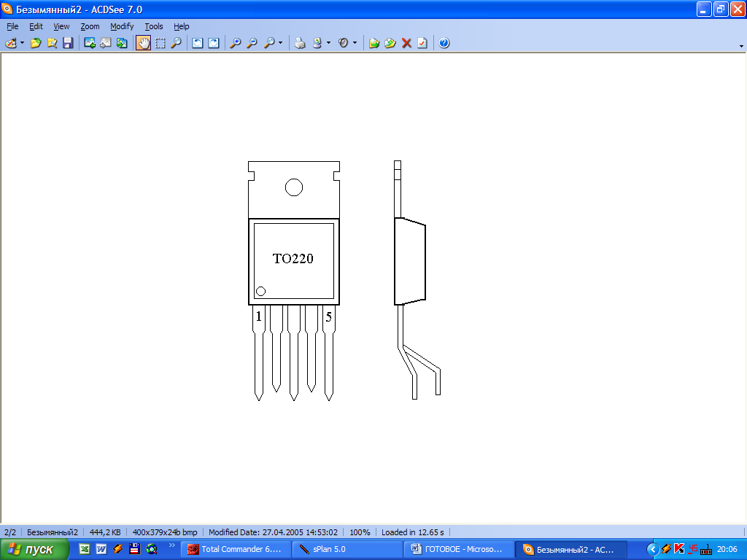The image size is (747, 560).
Task: Click the Copy To Folder icon
Action: [x=374, y=43]
